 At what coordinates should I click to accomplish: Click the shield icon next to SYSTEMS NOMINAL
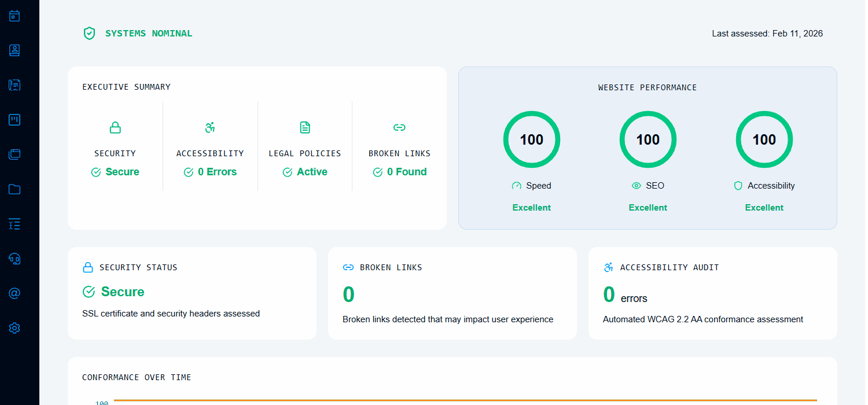point(90,33)
